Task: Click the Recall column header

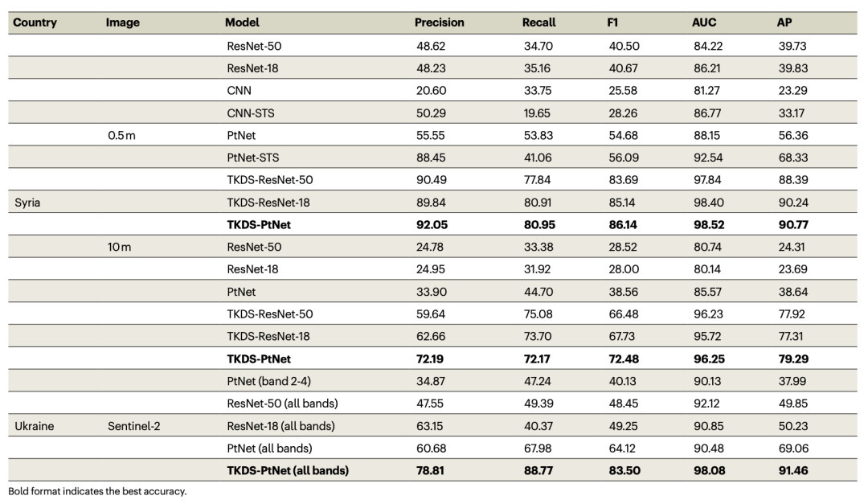Action: 538,23
